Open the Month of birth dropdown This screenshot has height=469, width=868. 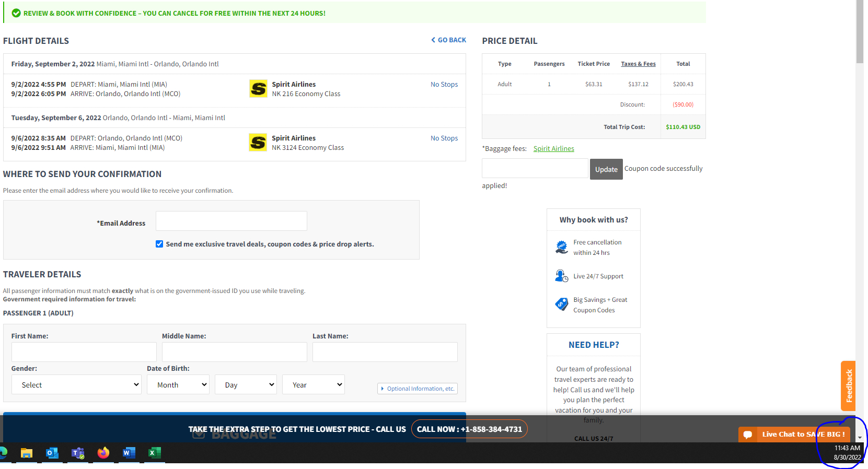(178, 384)
